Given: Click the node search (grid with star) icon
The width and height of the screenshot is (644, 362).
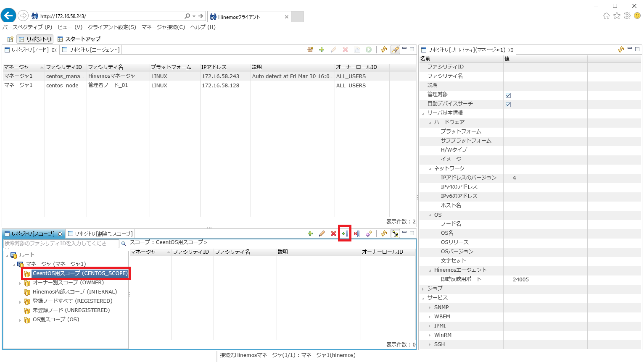Looking at the screenshot, I should 310,50.
